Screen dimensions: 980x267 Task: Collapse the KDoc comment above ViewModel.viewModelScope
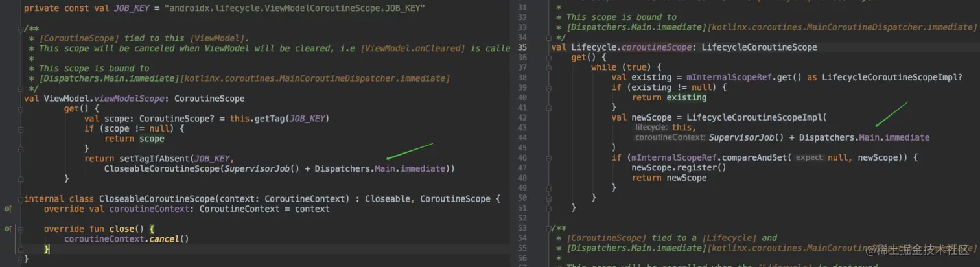21,29
